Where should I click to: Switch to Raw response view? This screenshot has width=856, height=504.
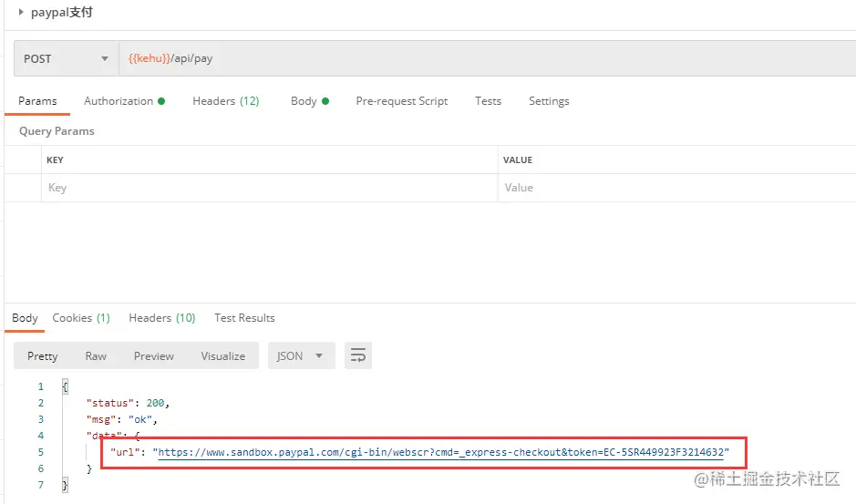click(96, 356)
